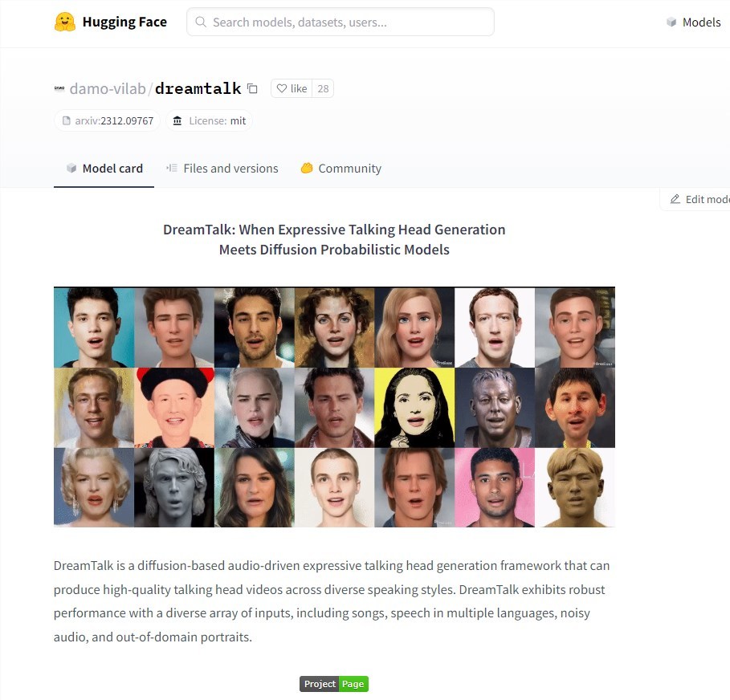The width and height of the screenshot is (730, 700).
Task: Click the arxiv paper document icon
Action: coord(66,121)
